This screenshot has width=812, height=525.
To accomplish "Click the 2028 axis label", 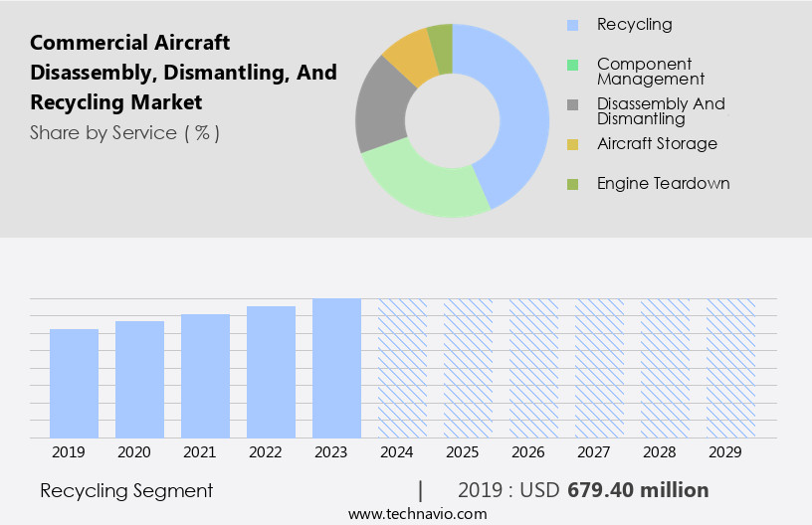I will click(660, 452).
